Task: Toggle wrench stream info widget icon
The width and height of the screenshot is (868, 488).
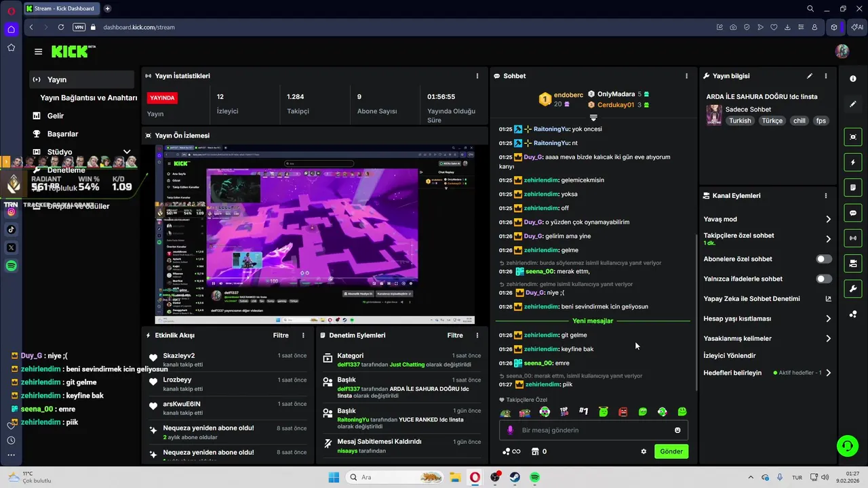Action: click(x=853, y=289)
